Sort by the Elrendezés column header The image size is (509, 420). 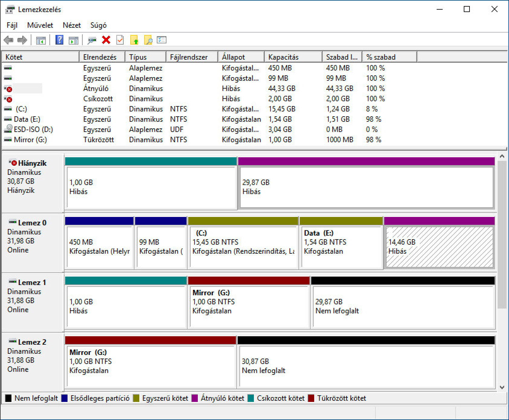[x=102, y=57]
